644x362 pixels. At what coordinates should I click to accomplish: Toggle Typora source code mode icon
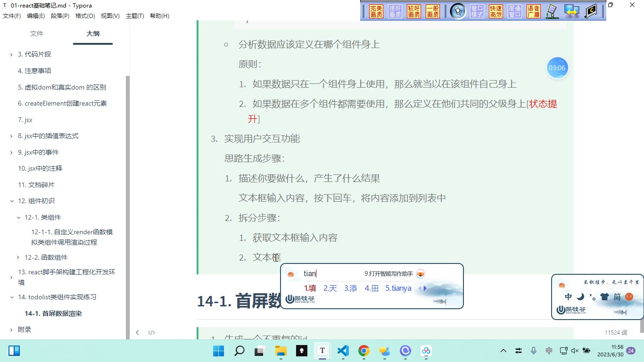pyautogui.click(x=151, y=332)
